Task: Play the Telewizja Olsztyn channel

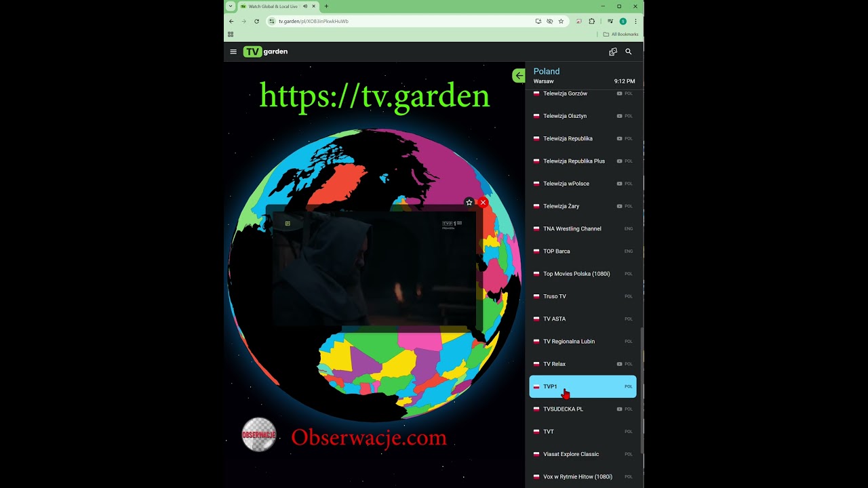Action: (x=583, y=116)
